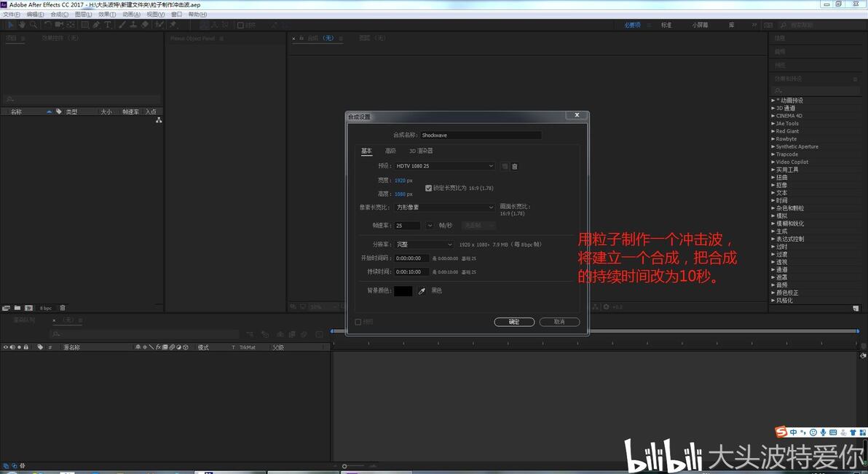Expand the CINEMA 4D effects category
The width and height of the screenshot is (868, 474).
tap(773, 116)
